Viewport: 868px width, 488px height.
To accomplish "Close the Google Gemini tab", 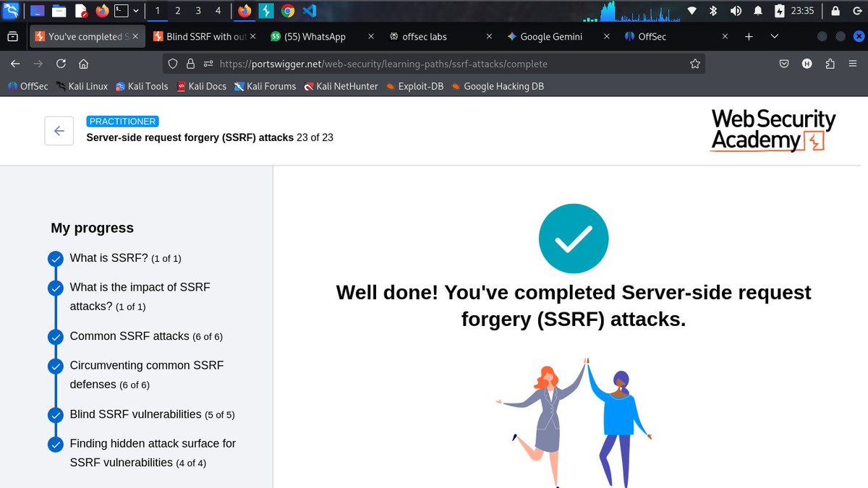I will (x=607, y=36).
